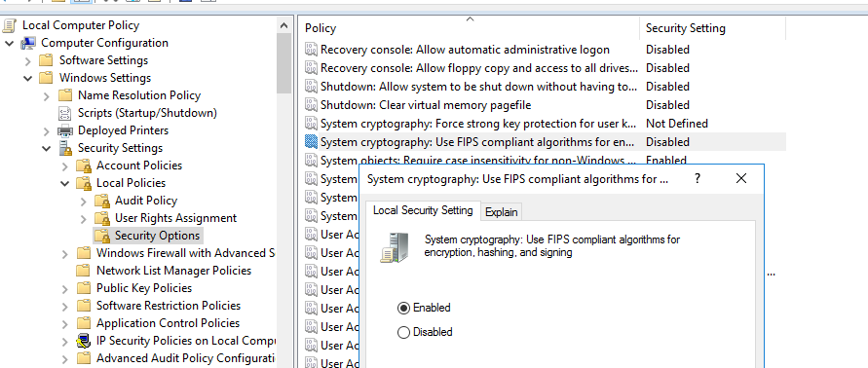
Task: Click the Deployed Printers printer icon
Action: (x=65, y=130)
